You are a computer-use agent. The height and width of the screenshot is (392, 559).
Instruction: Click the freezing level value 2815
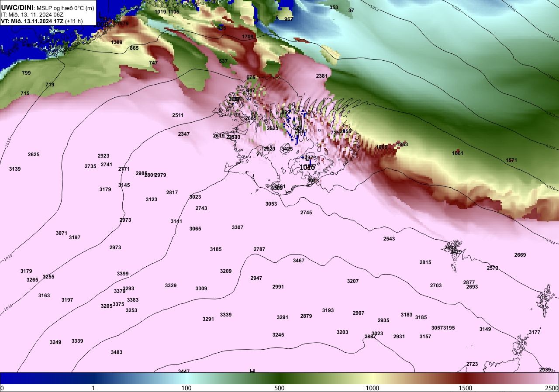point(425,262)
